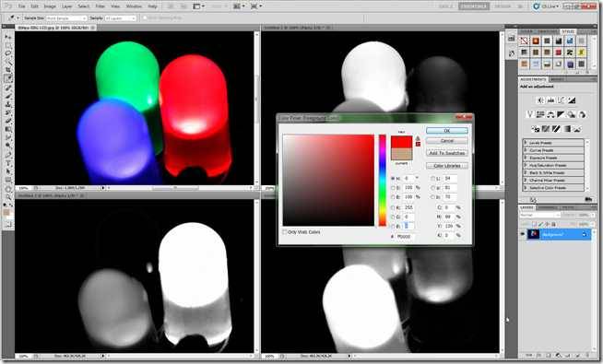
Task: Add a Photo Filter adjustment
Action: 572,114
